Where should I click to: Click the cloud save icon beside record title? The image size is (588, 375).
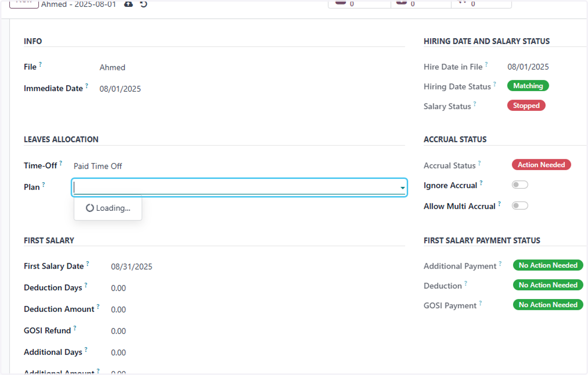click(128, 4)
